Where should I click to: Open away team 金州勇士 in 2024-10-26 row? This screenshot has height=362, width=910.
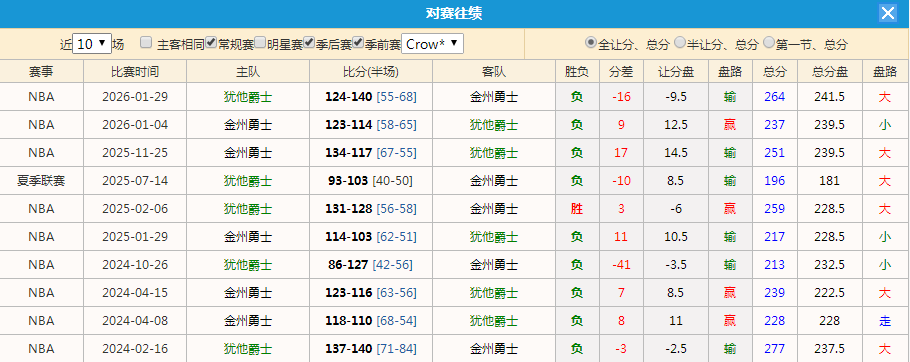pos(494,265)
